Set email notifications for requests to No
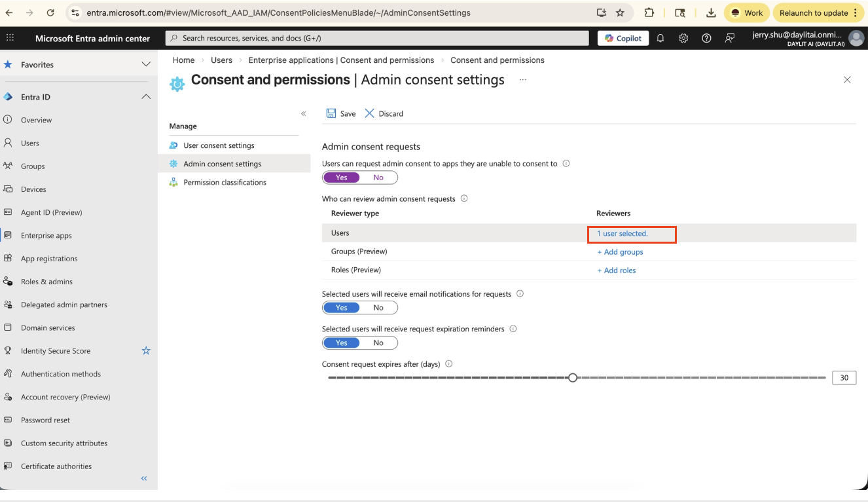 [378, 308]
